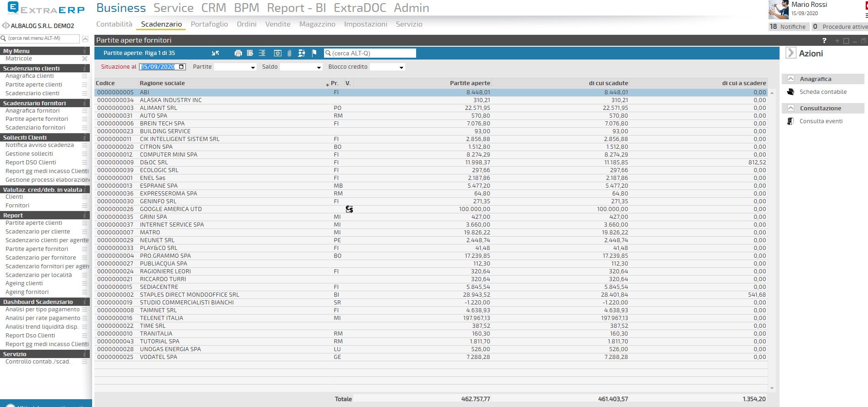
Task: Click info icon on Dashboard Scadenziario header
Action: click(x=85, y=302)
